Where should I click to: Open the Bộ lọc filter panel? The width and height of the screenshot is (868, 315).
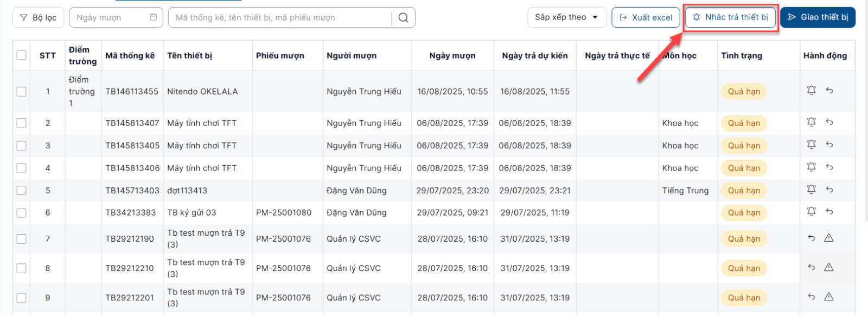coord(38,17)
